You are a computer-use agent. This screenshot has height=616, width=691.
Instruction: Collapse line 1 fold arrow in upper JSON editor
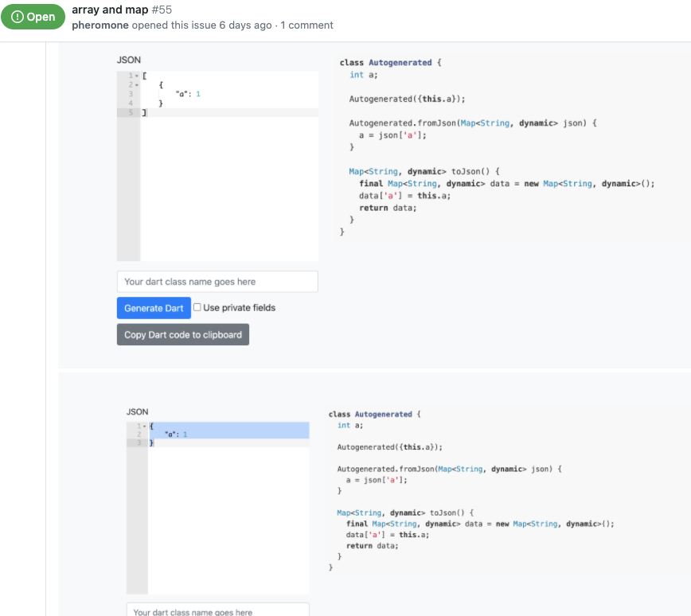(x=137, y=76)
